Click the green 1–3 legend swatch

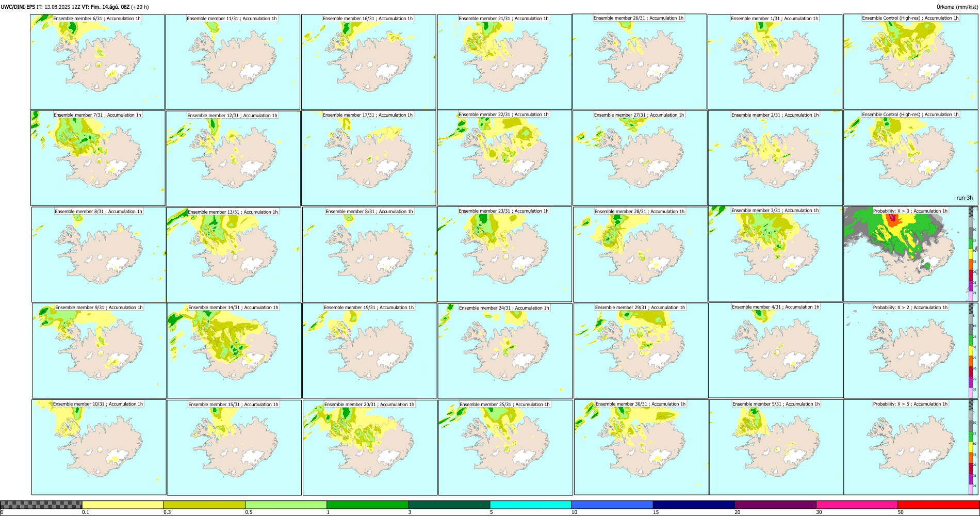click(367, 505)
